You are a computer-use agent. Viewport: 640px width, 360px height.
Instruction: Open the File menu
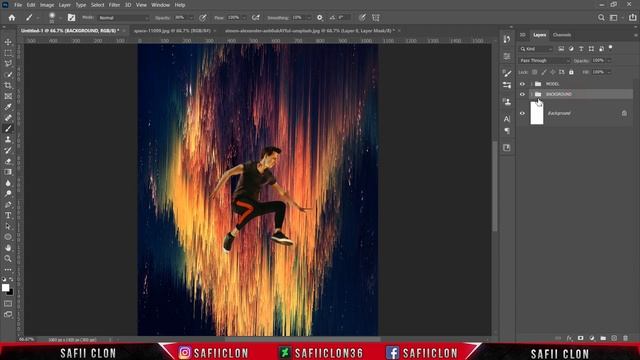click(x=18, y=5)
